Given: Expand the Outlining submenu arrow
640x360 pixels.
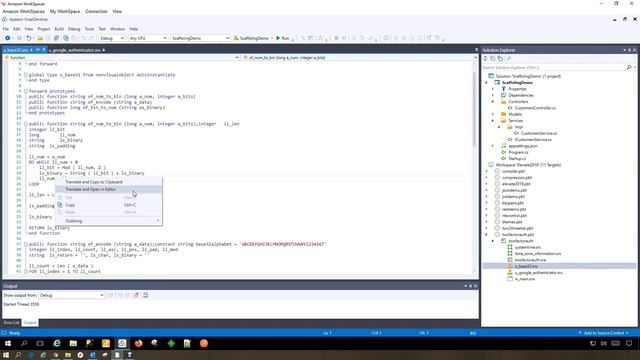Looking at the screenshot, I should pos(158,221).
